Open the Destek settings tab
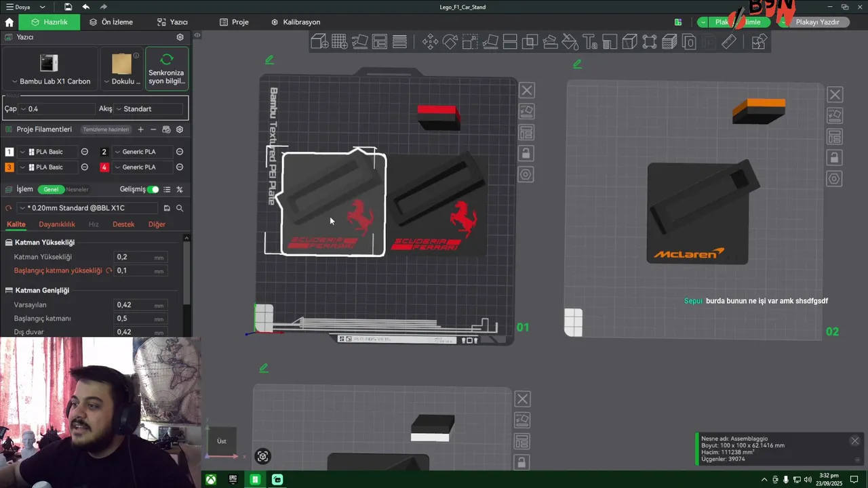868x488 pixels. 123,224
